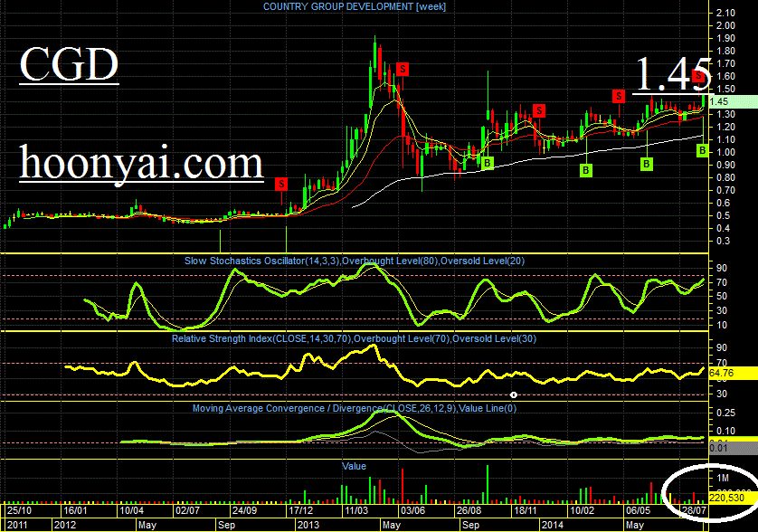This screenshot has width=758, height=532.
Task: Click the 0.01 MACD value tag
Action: pyautogui.click(x=733, y=448)
